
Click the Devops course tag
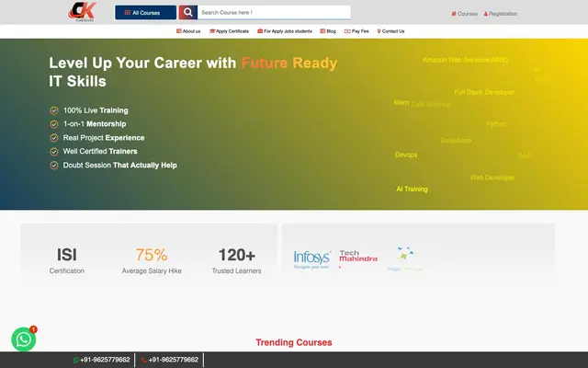click(406, 155)
